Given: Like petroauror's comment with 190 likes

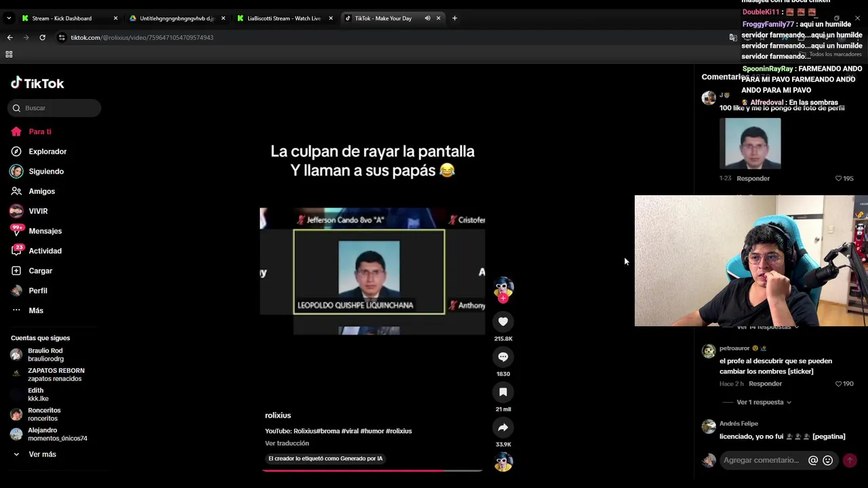Looking at the screenshot, I should point(839,384).
